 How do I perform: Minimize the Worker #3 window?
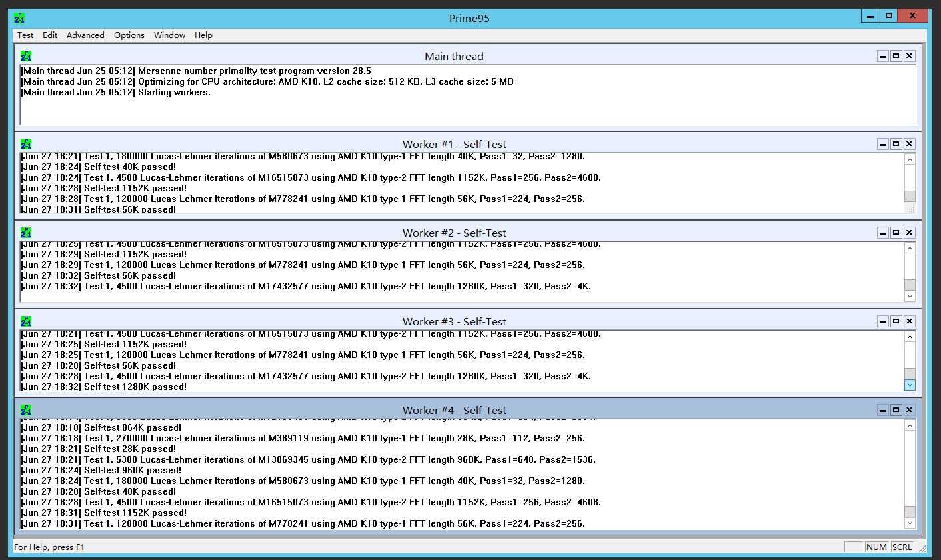coord(883,321)
